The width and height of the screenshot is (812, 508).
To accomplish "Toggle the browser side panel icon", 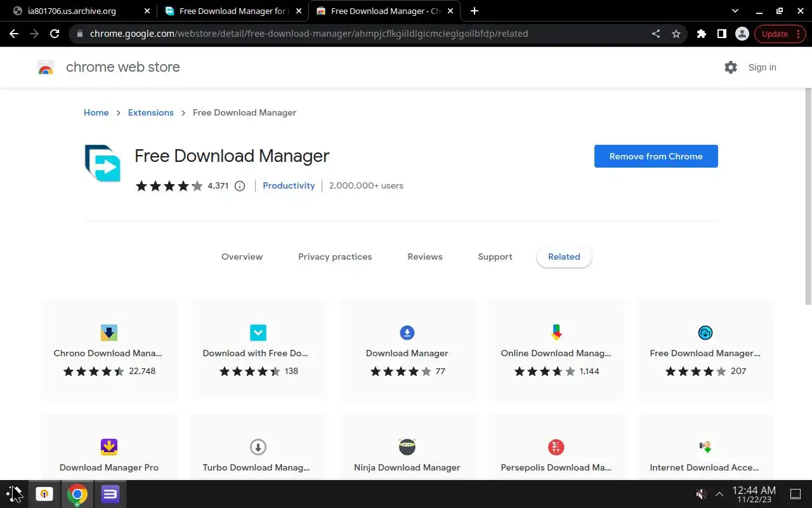I will [722, 34].
